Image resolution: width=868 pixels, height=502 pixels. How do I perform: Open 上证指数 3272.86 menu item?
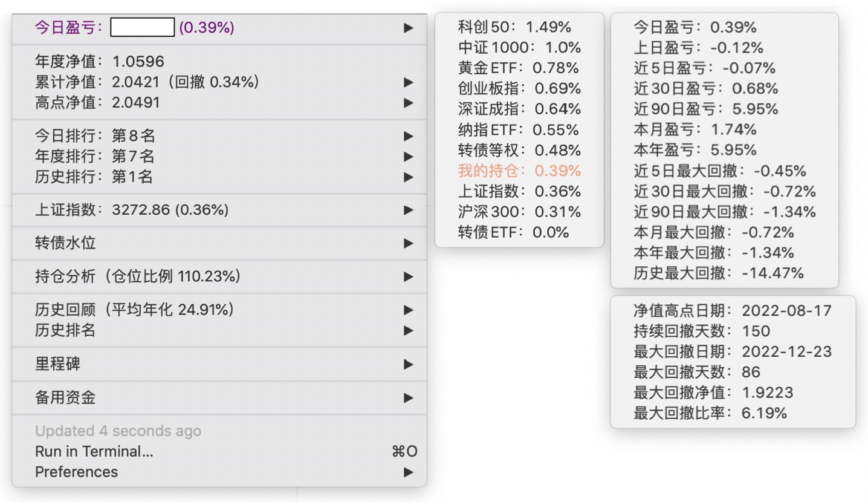[132, 210]
